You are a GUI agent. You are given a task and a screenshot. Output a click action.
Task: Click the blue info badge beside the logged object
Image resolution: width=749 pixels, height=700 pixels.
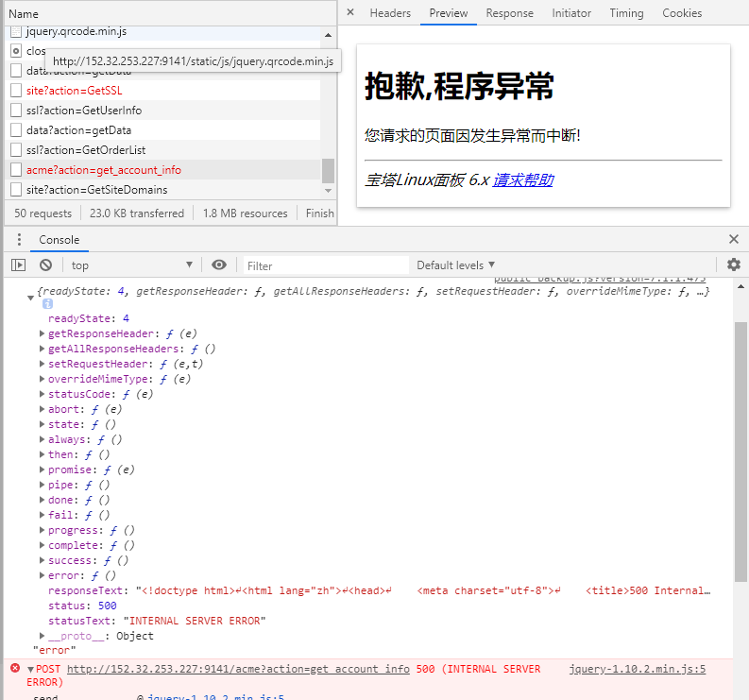coord(47,304)
